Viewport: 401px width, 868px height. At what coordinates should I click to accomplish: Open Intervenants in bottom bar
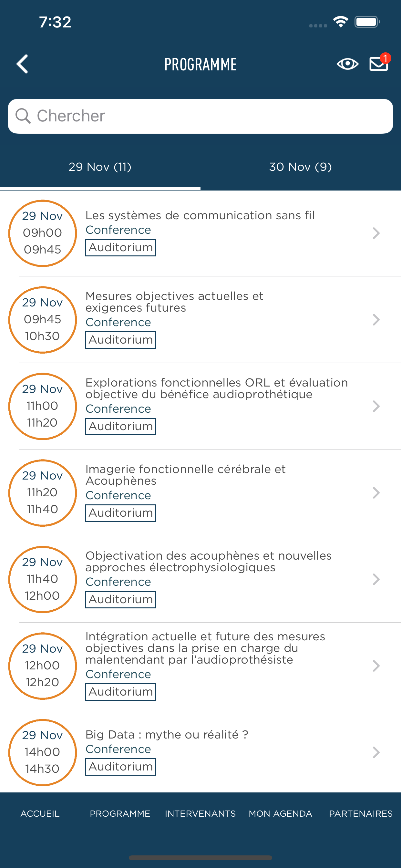point(200,814)
